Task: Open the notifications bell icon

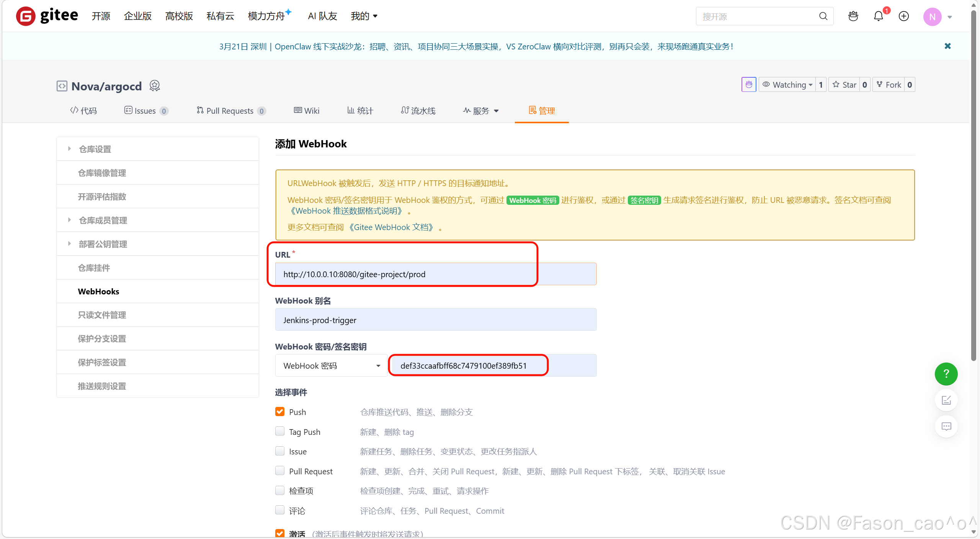Action: tap(878, 16)
